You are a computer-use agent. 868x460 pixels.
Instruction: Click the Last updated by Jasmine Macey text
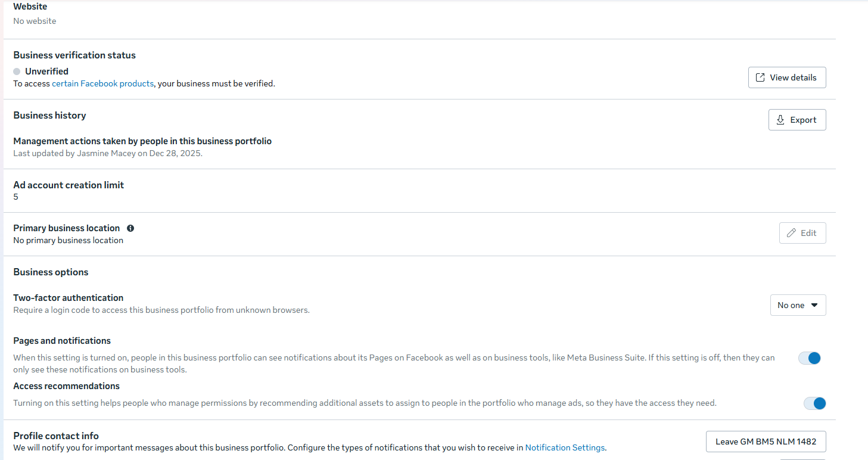coord(108,153)
